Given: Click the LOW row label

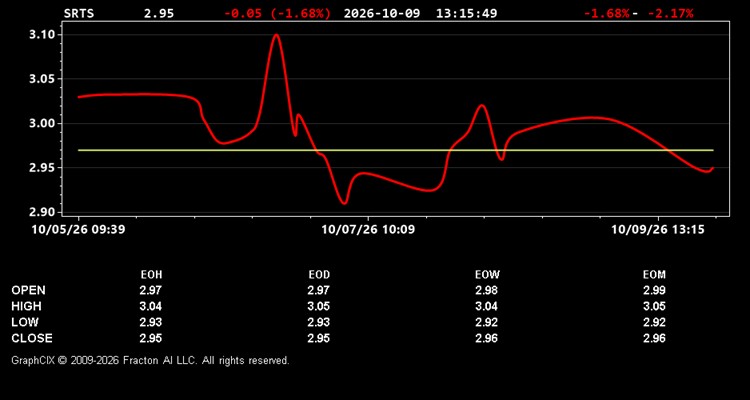Looking at the screenshot, I should click(25, 322).
